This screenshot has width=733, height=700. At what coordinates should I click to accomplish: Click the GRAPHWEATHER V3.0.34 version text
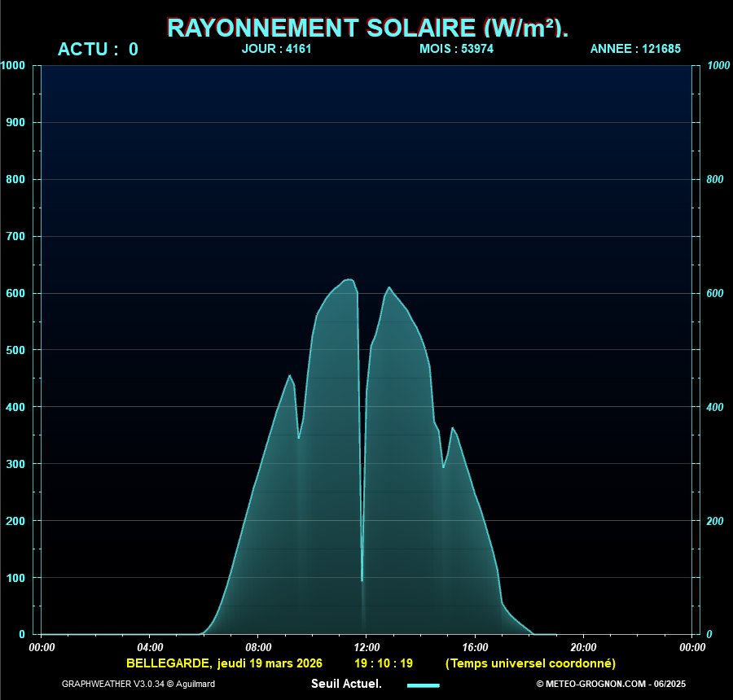138,685
